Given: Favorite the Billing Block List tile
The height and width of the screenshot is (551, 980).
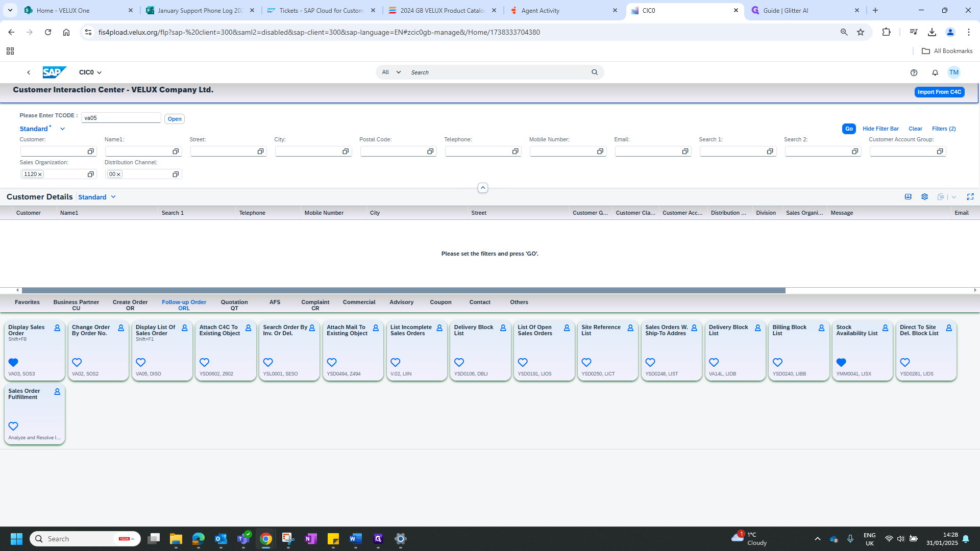Looking at the screenshot, I should click(x=777, y=362).
